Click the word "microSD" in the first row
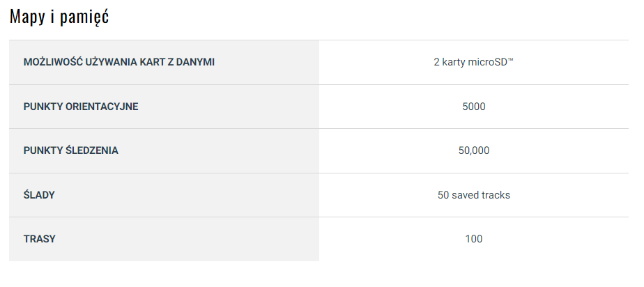The width and height of the screenshot is (644, 287). coord(488,62)
